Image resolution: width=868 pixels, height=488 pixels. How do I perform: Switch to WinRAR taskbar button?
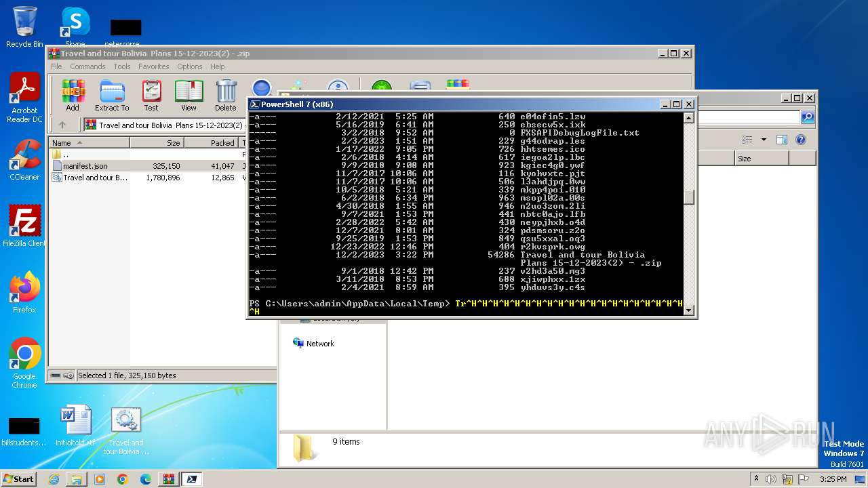tap(169, 479)
